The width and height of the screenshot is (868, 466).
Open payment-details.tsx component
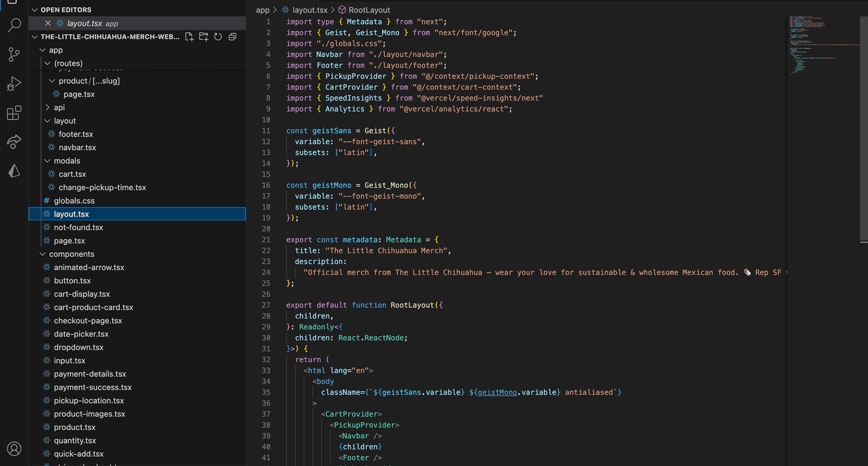pos(137,374)
